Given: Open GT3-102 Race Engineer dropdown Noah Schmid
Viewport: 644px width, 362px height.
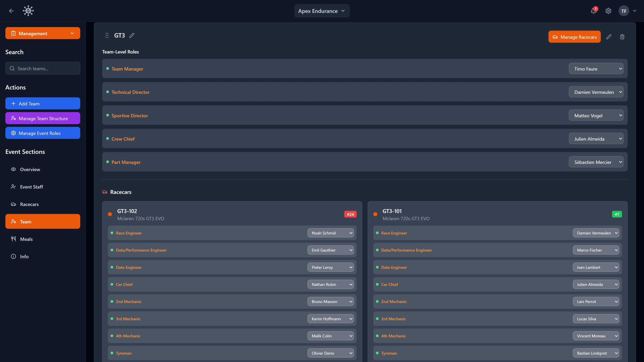Looking at the screenshot, I should click(331, 233).
